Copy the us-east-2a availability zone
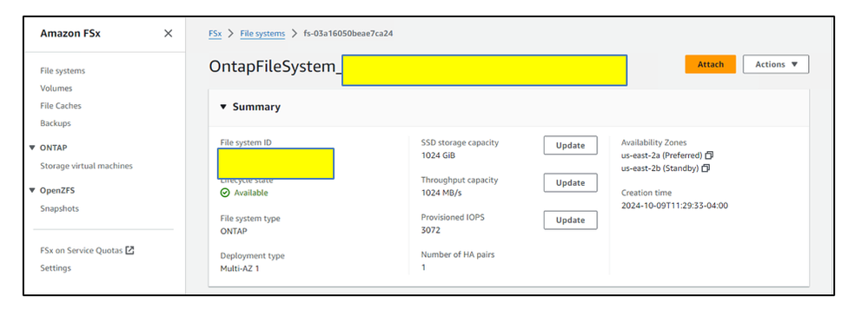The height and width of the screenshot is (316, 868). coord(709,155)
